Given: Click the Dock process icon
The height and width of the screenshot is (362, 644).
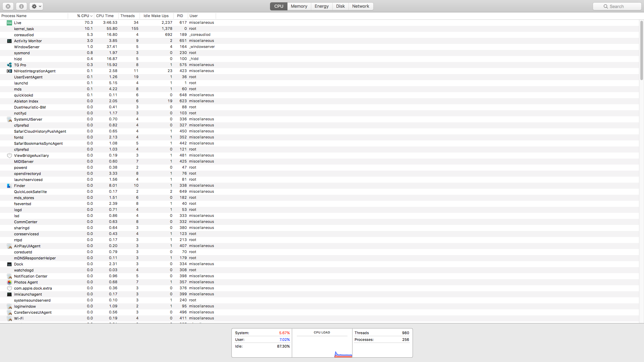Looking at the screenshot, I should 9,264.
